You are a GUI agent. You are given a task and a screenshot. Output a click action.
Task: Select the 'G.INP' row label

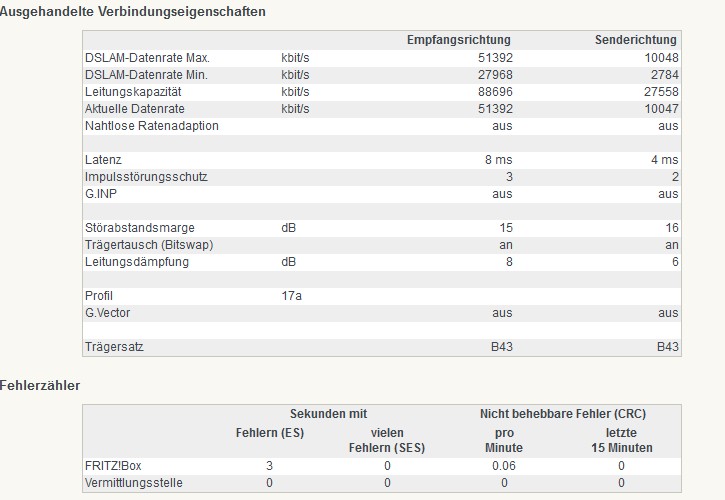click(x=101, y=194)
